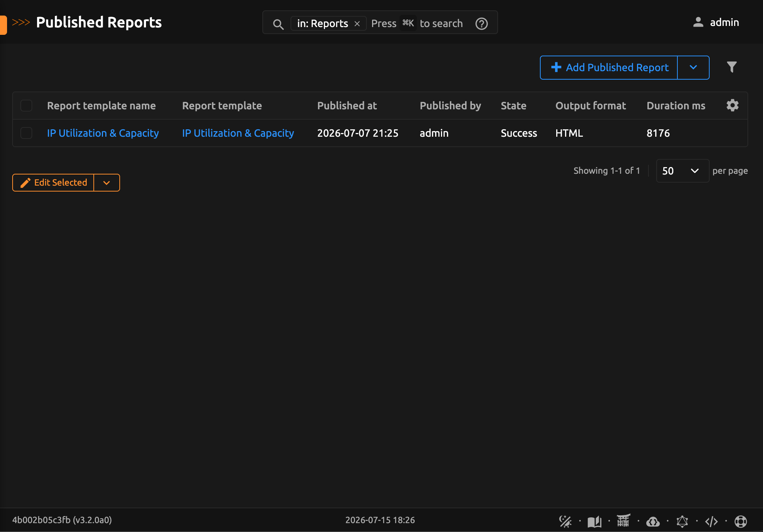Viewport: 763px width, 532px height.
Task: Remove the 'in: Reports' search filter
Action: pyautogui.click(x=357, y=24)
